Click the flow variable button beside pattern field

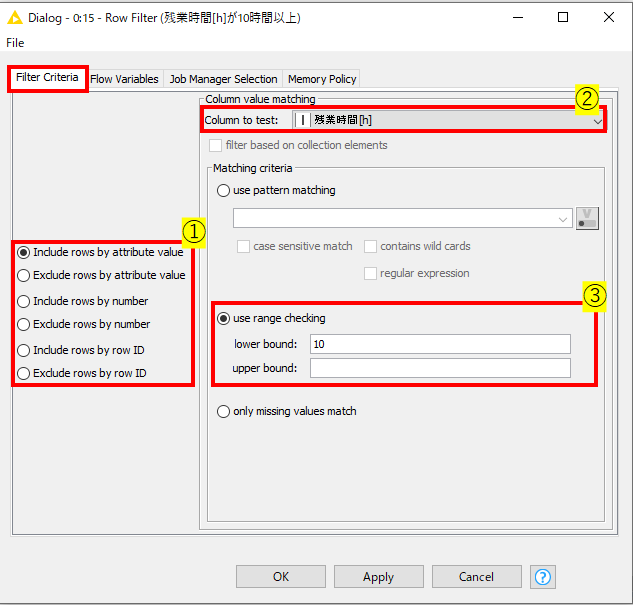(587, 218)
